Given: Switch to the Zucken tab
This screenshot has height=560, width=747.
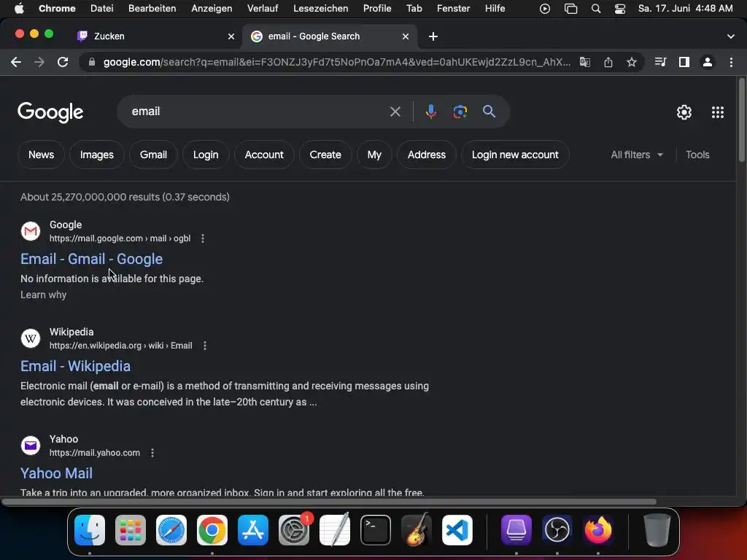Looking at the screenshot, I should click(x=155, y=36).
